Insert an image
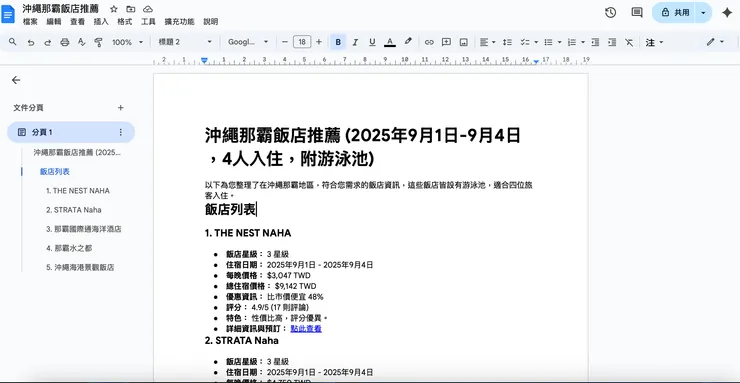The width and height of the screenshot is (740, 383). click(463, 42)
